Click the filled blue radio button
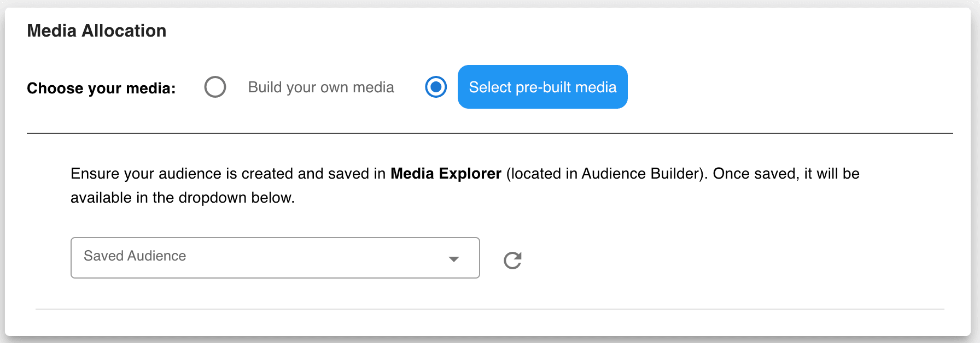980x343 pixels. tap(436, 87)
